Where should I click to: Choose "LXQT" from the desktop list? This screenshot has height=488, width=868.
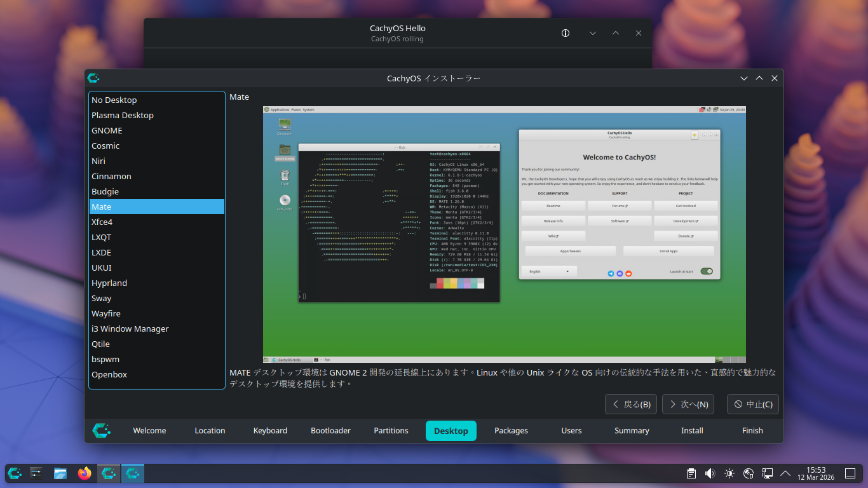click(x=157, y=237)
